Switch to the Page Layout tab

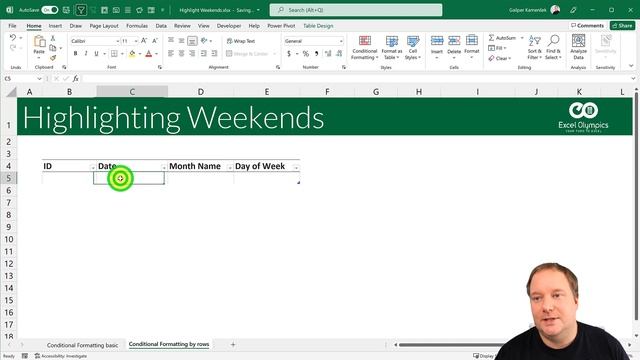[x=104, y=26]
